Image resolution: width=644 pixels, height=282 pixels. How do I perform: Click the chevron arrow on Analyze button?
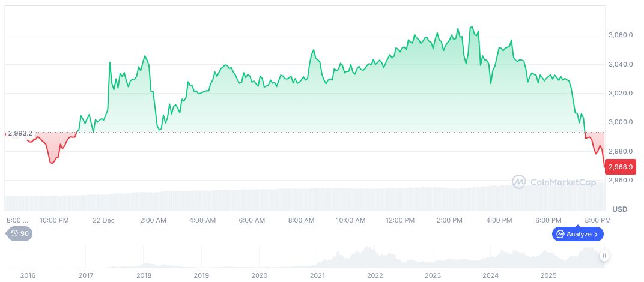pyautogui.click(x=596, y=234)
